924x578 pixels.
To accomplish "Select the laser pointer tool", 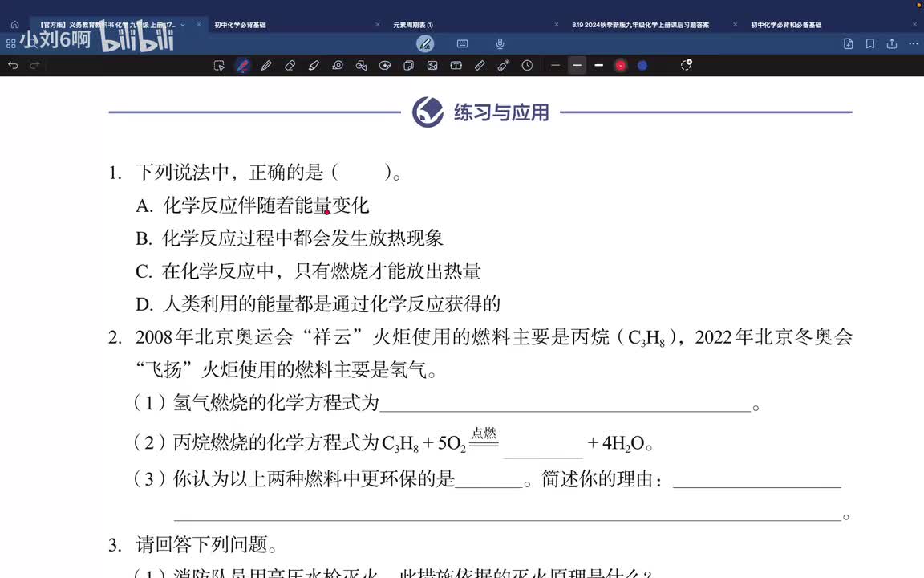I will click(x=503, y=66).
